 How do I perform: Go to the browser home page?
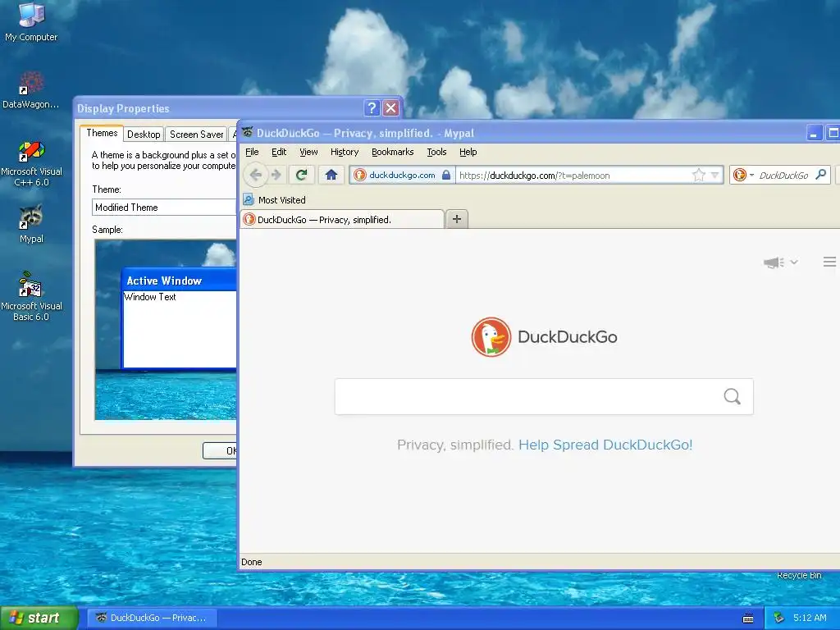tap(331, 175)
